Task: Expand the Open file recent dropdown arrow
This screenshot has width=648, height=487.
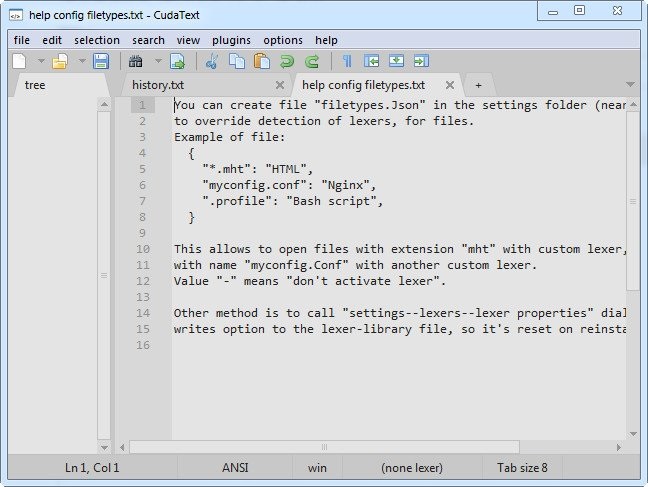Action: 81,62
